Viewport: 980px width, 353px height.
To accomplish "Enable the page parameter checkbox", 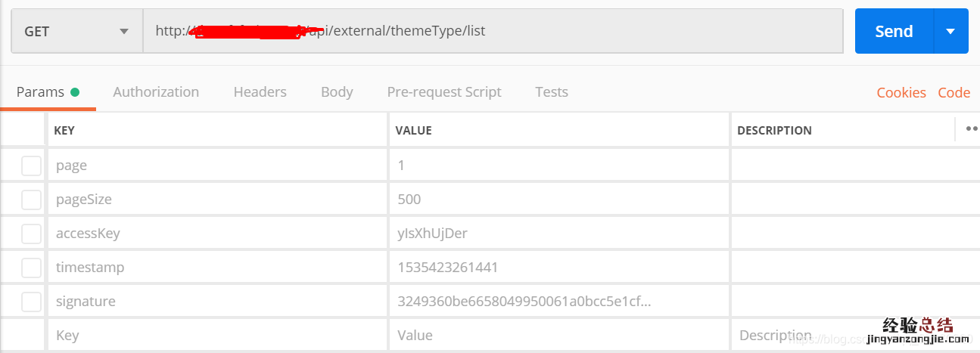I will pyautogui.click(x=31, y=166).
